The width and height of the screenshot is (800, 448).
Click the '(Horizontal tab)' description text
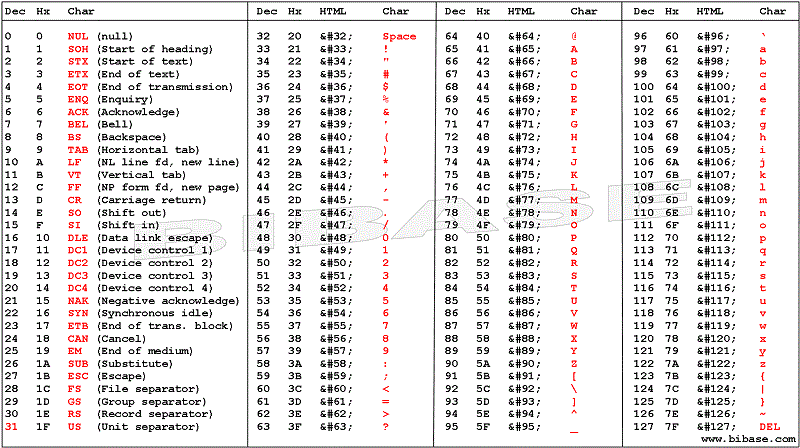tap(148, 148)
